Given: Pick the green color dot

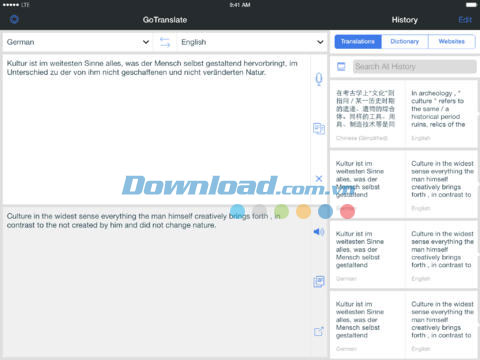Looking at the screenshot, I should click(x=282, y=211).
